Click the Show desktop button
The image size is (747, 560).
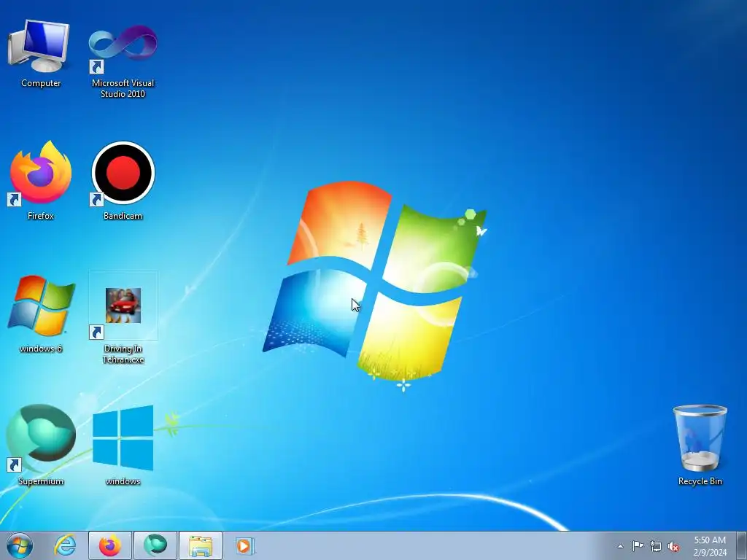tap(742, 546)
